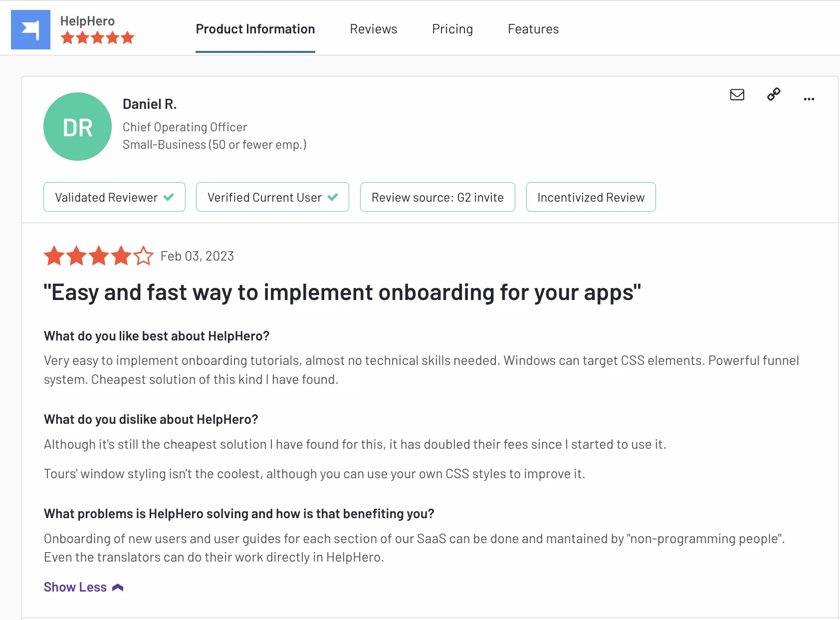
Task: Click the review's four-star rating
Action: point(98,256)
